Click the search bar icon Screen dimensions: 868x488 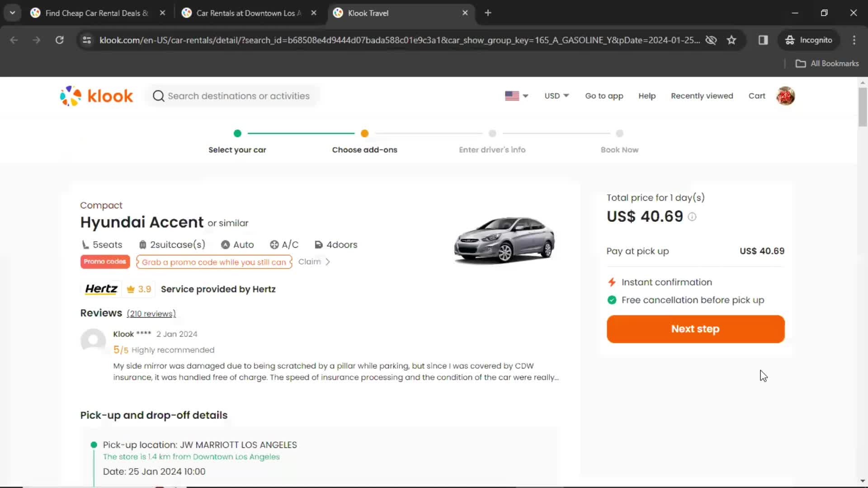158,95
